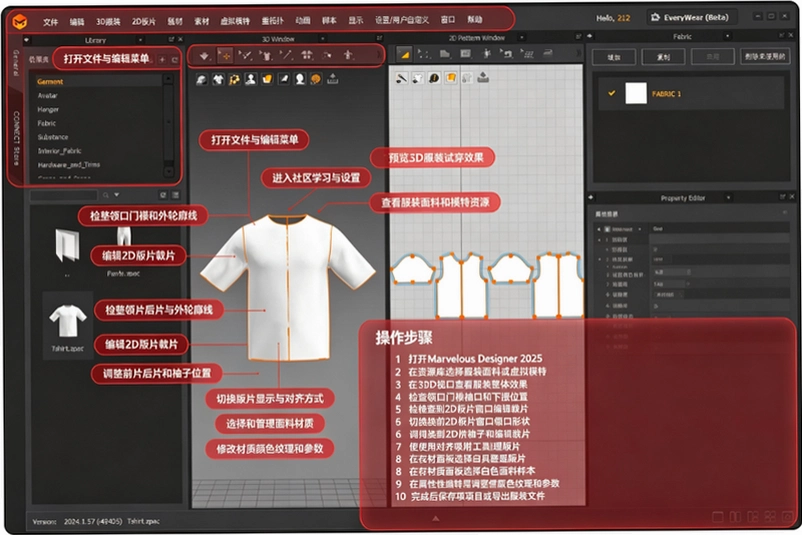Screen dimensions: 802x535
Task: Click the 删除未使用的 button in Fabric panel
Action: pyautogui.click(x=765, y=56)
